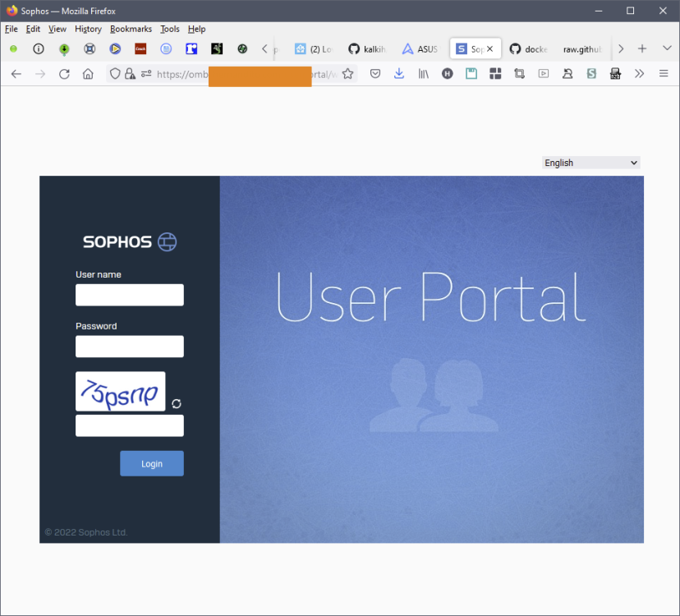Open the yellow play-button pinned tab

tap(115, 49)
